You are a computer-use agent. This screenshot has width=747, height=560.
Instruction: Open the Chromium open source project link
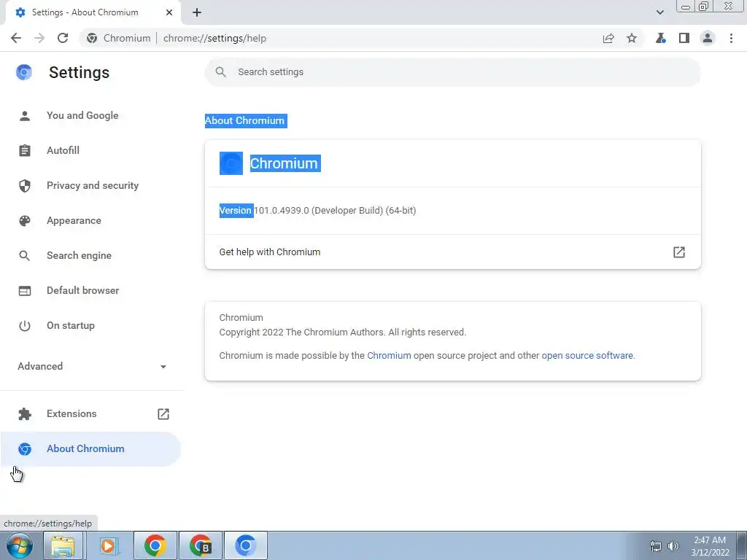389,356
